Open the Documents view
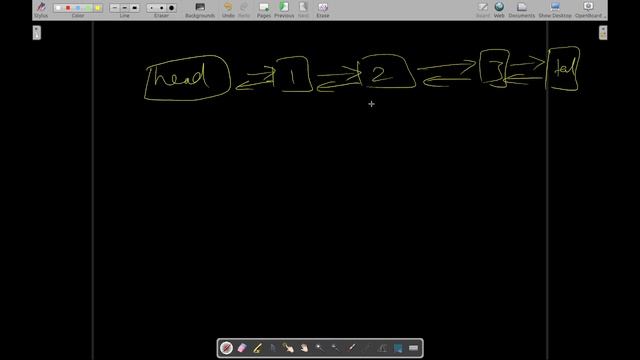Image resolution: width=640 pixels, height=360 pixels. click(x=522, y=9)
